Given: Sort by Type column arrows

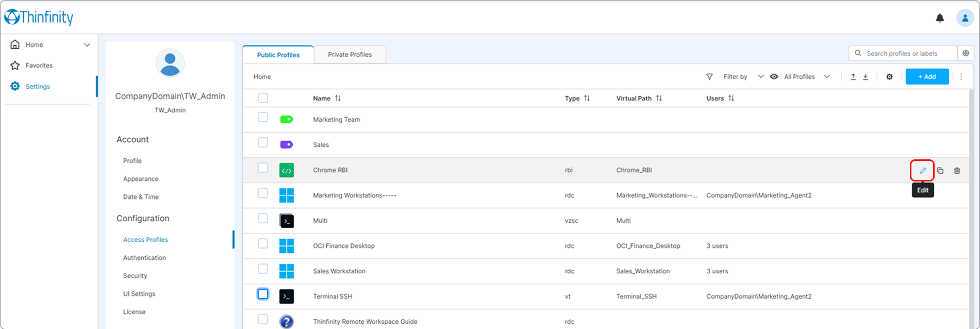Looking at the screenshot, I should pyautogui.click(x=587, y=98).
